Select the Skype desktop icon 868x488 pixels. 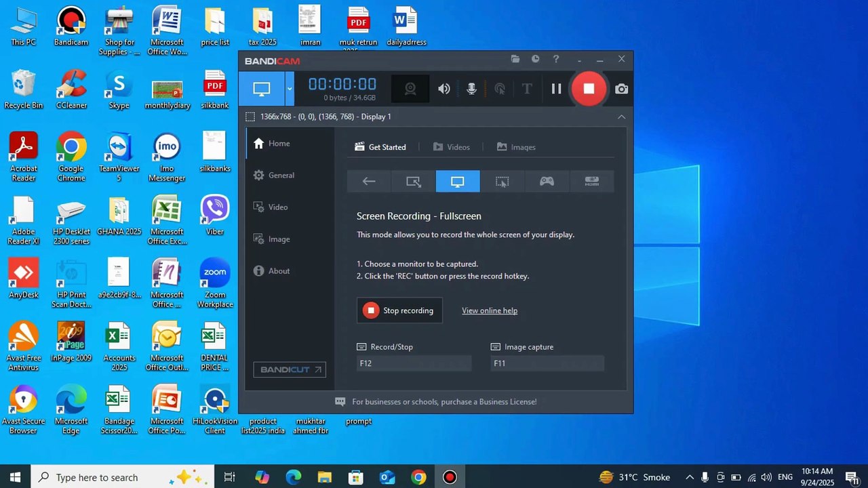[119, 89]
